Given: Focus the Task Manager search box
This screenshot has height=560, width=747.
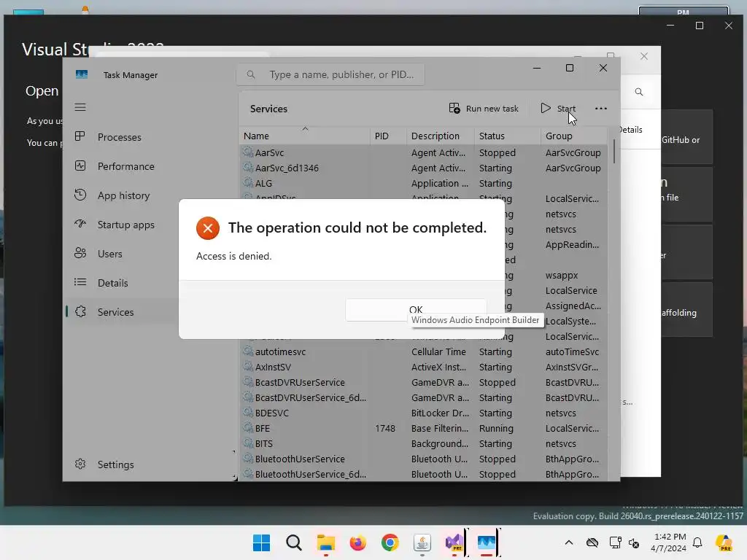Looking at the screenshot, I should 330,74.
